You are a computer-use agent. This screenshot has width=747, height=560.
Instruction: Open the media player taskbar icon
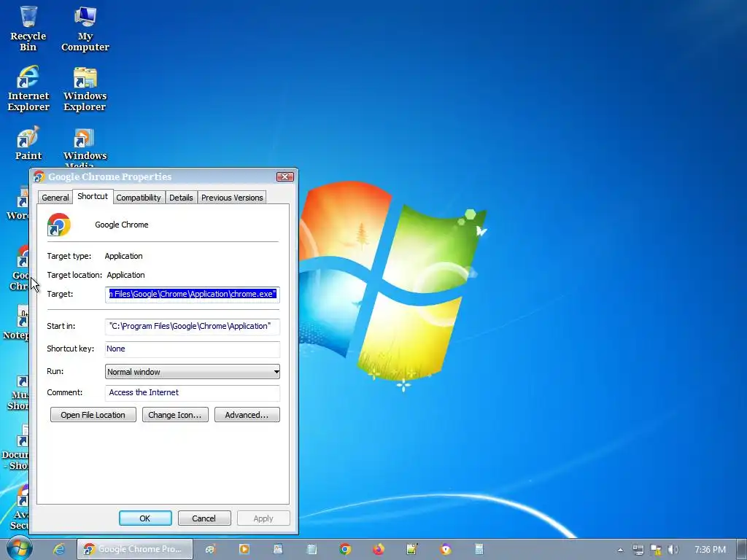point(244,549)
